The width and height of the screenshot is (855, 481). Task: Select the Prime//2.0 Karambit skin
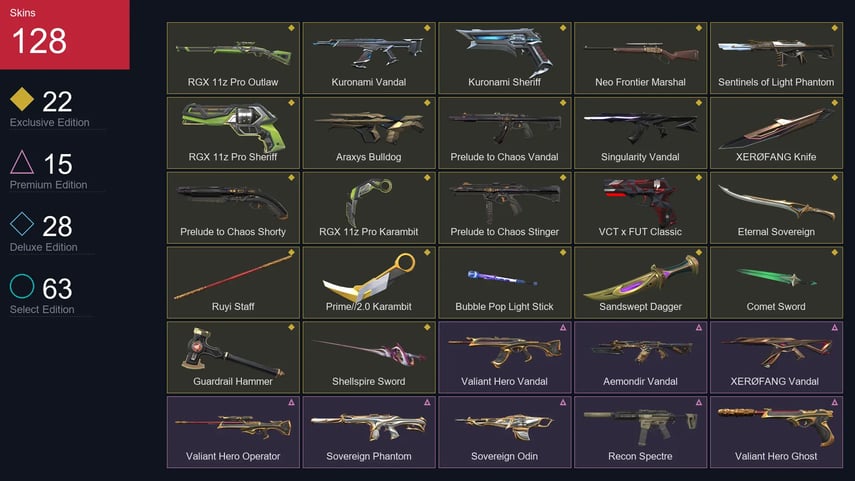point(369,282)
